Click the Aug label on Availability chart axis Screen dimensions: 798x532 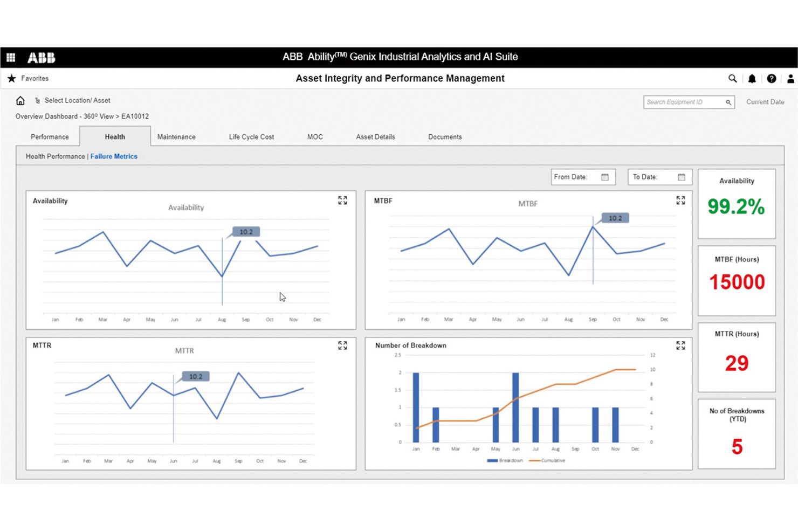[222, 320]
